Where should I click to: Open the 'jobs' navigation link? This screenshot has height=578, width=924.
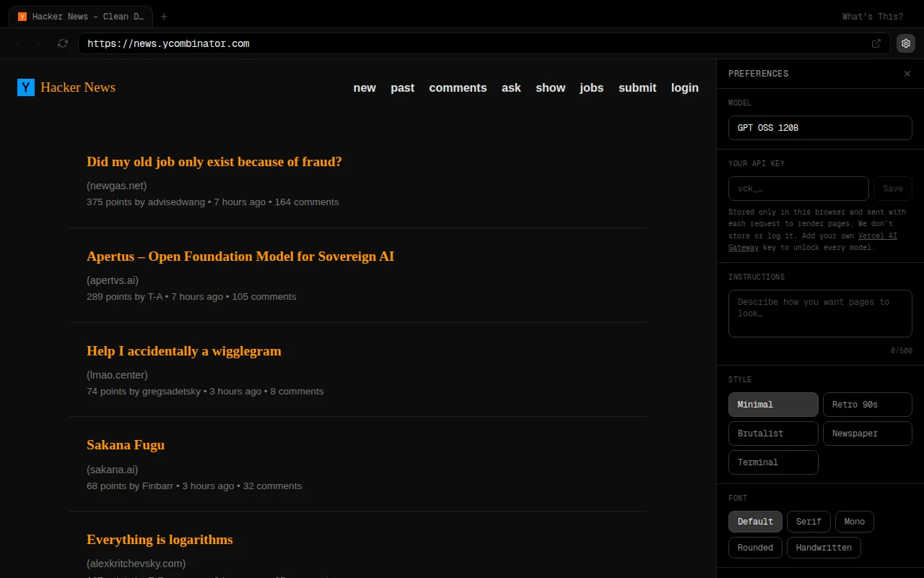(592, 87)
